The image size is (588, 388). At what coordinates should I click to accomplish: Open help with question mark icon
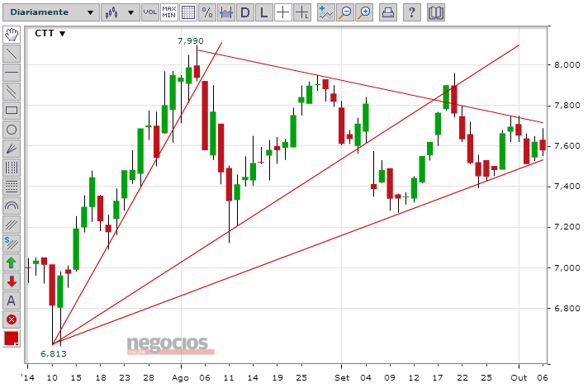tap(412, 12)
